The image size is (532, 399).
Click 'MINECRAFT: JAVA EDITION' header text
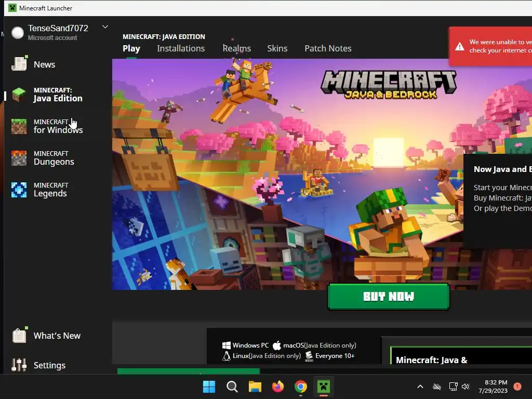[164, 37]
